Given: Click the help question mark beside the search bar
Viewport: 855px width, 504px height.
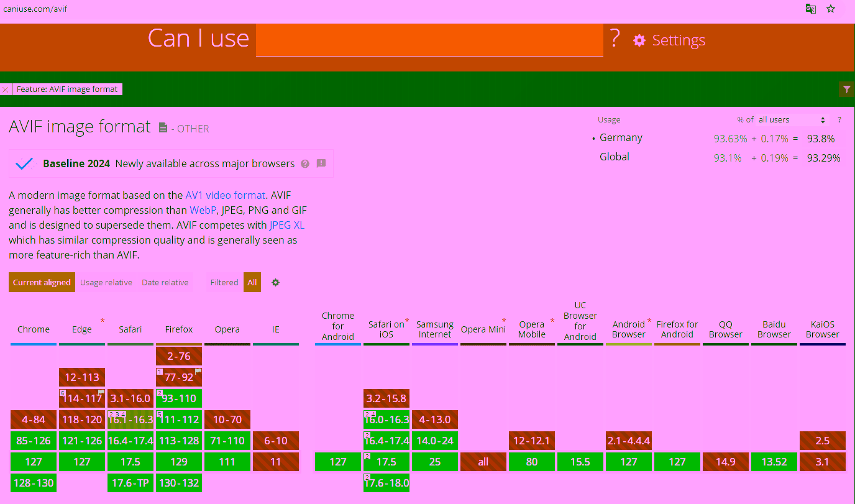Looking at the screenshot, I should coord(614,39).
